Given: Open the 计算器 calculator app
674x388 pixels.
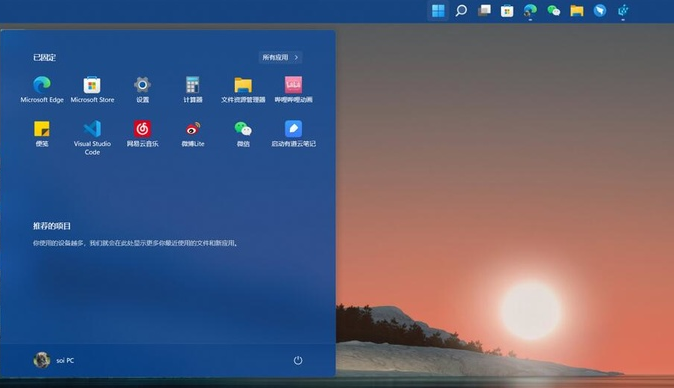Looking at the screenshot, I should (193, 89).
